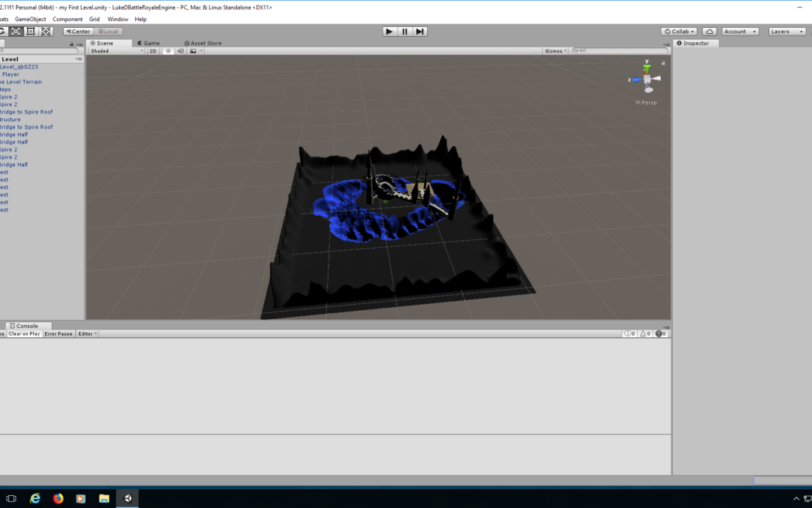Screen dimensions: 812x508
Task: Open media player from taskbar
Action: [x=80, y=499]
